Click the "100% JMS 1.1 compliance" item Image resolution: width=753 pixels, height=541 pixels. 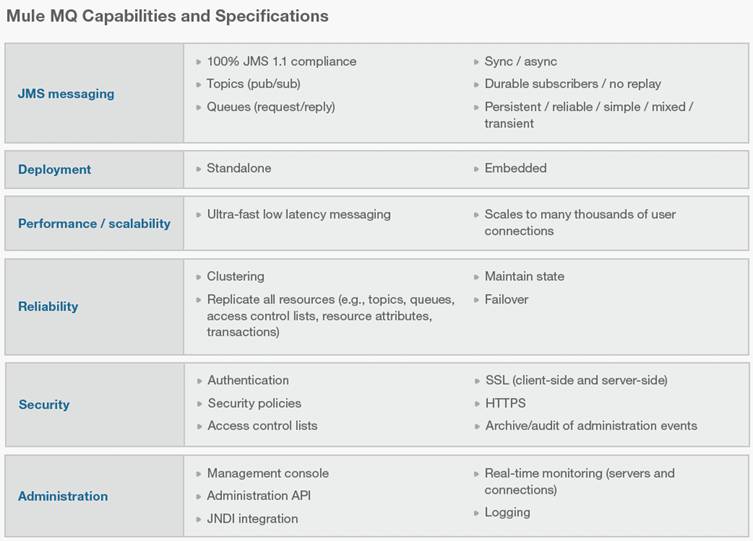(x=281, y=61)
